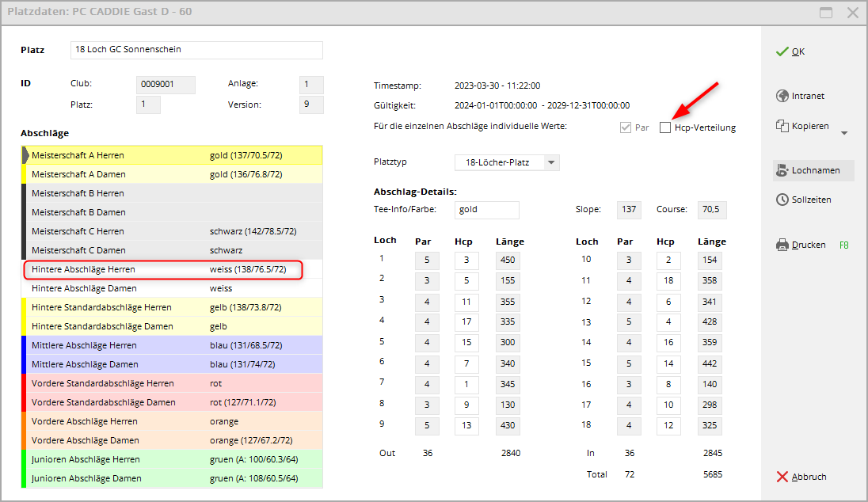
Task: Open the Platztyp dropdown
Action: 507,162
